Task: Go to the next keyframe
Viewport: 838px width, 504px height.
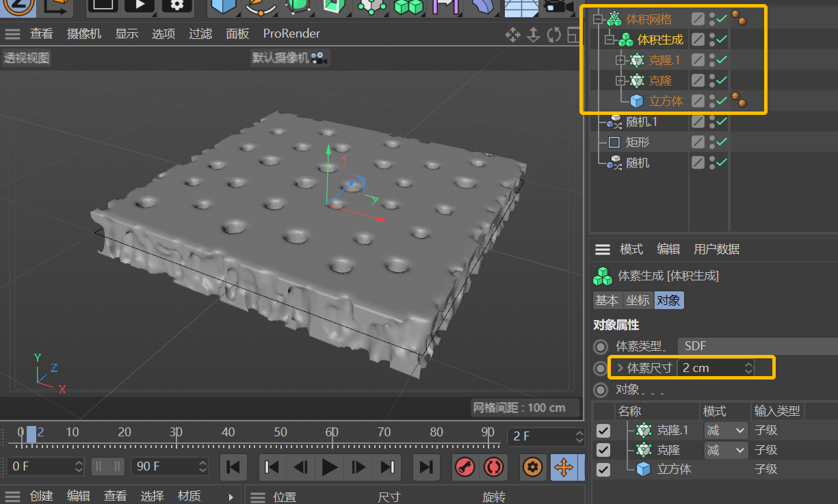Action: click(x=387, y=467)
